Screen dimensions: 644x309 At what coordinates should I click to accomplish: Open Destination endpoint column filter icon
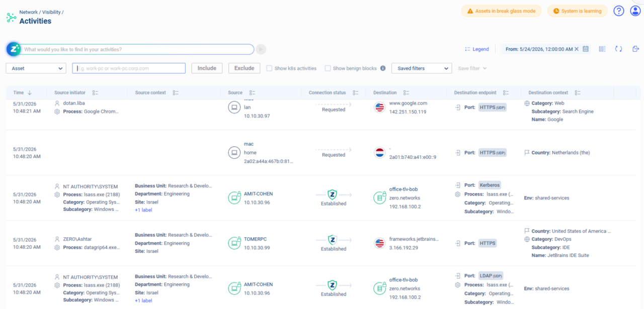506,93
